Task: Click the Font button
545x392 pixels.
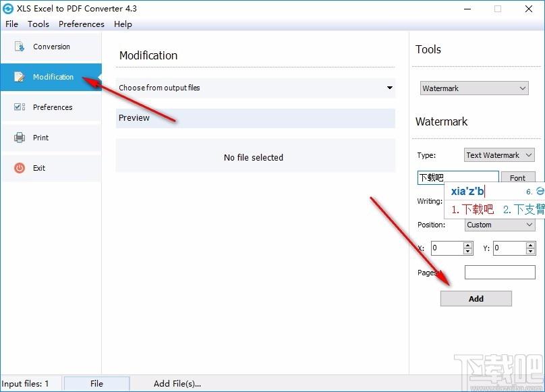Action: click(x=518, y=177)
